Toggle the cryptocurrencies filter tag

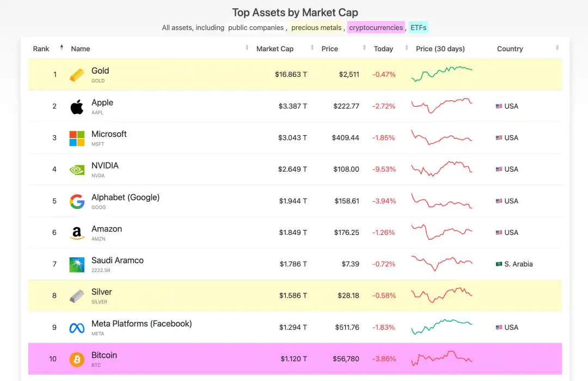point(376,27)
